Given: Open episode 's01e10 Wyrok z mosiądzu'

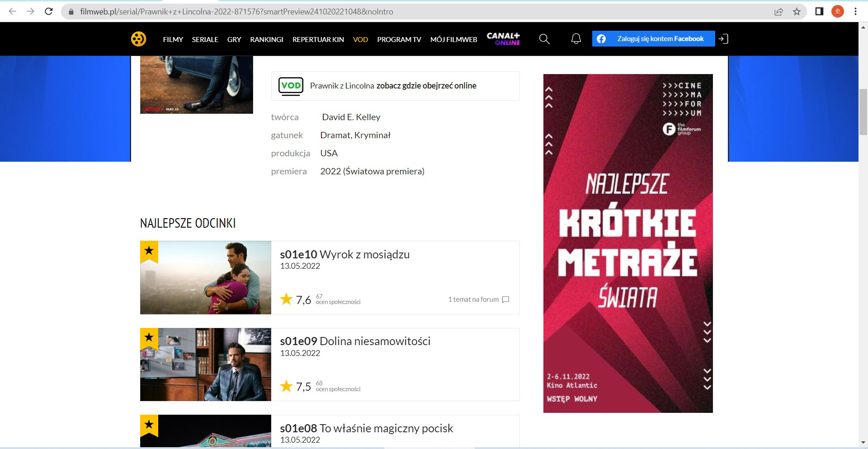Looking at the screenshot, I should click(345, 254).
